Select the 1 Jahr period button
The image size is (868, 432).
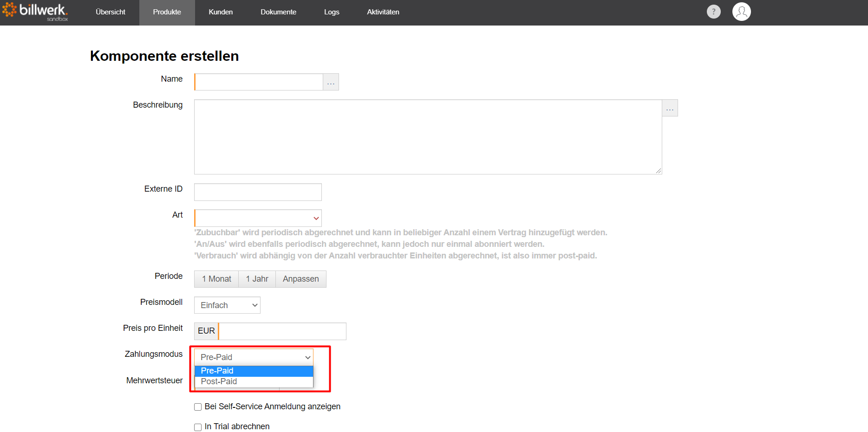click(x=257, y=279)
